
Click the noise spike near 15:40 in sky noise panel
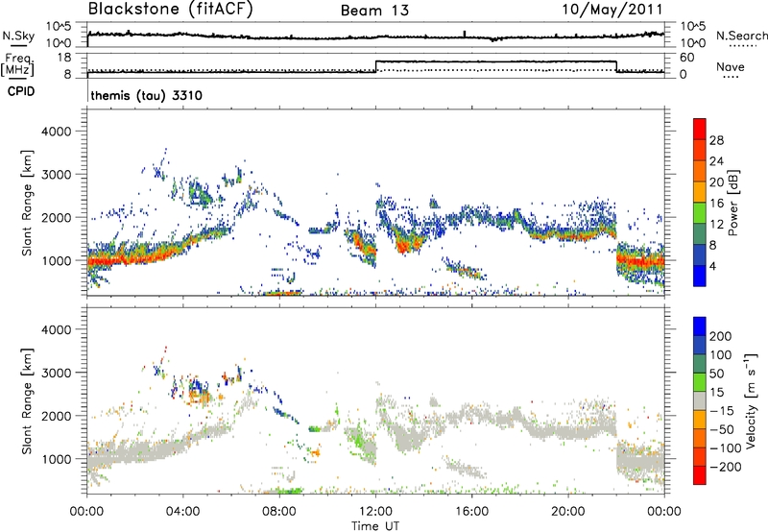click(465, 34)
